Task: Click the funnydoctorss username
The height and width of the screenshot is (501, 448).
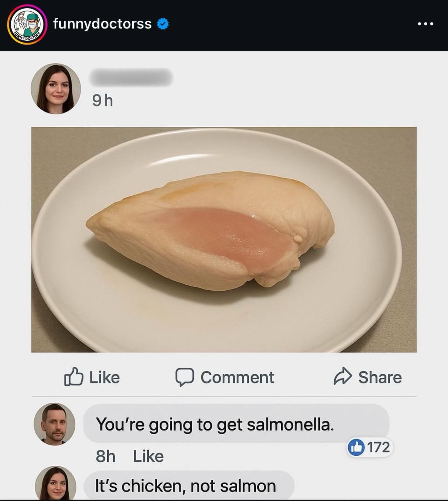Action: [x=102, y=24]
